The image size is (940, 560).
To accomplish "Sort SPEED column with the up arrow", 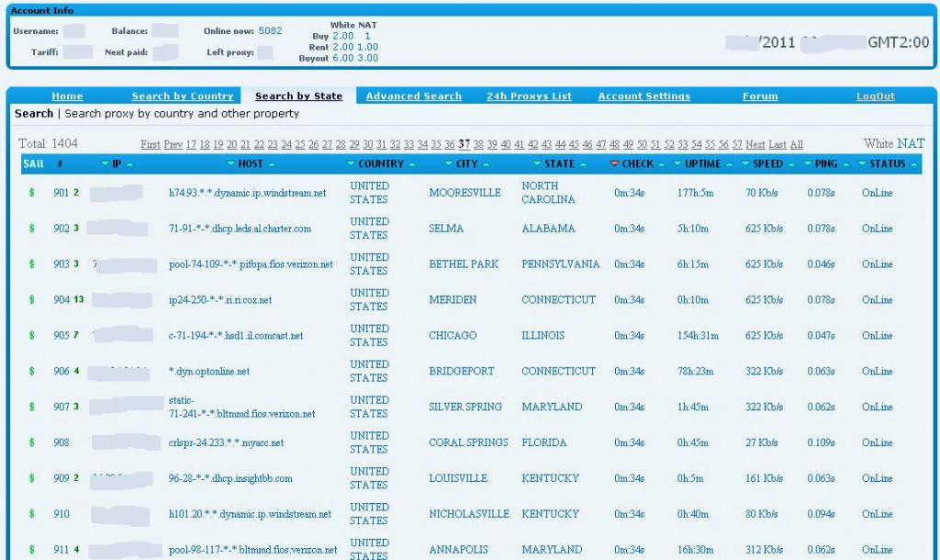I will (790, 164).
